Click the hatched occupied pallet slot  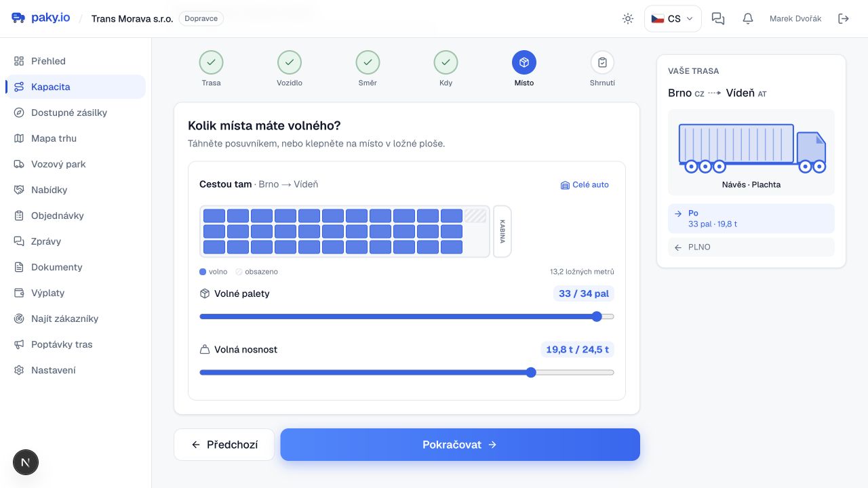point(475,216)
